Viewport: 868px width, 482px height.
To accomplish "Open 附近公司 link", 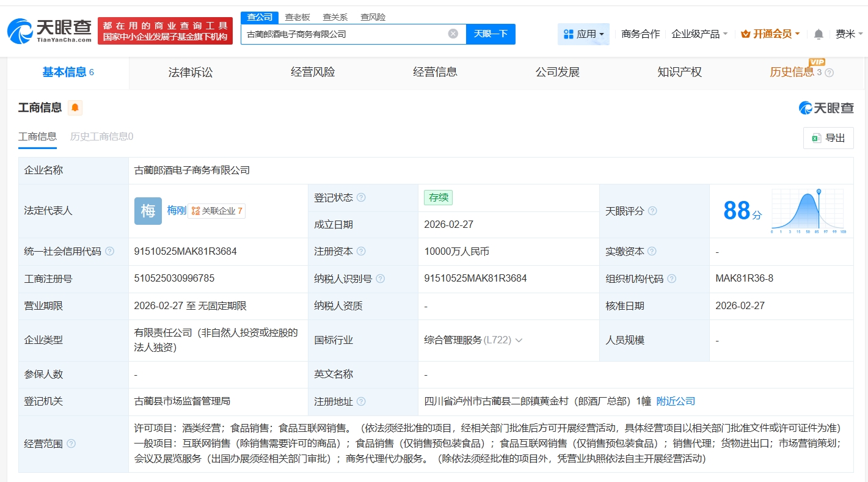I will point(676,401).
